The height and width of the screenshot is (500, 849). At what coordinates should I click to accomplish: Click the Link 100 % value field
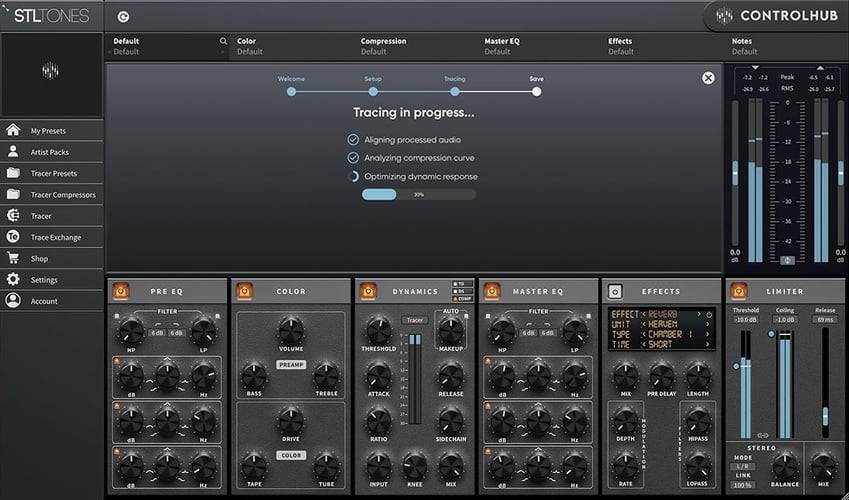[x=743, y=485]
